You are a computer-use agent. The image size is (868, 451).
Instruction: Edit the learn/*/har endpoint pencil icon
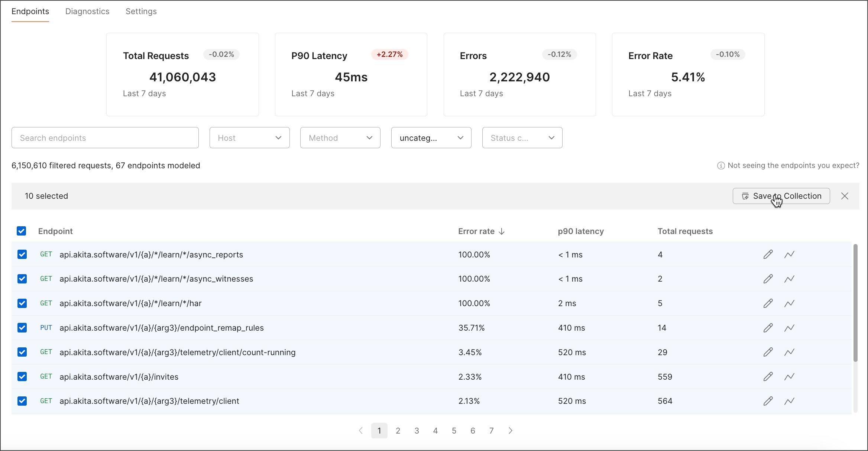(x=768, y=304)
